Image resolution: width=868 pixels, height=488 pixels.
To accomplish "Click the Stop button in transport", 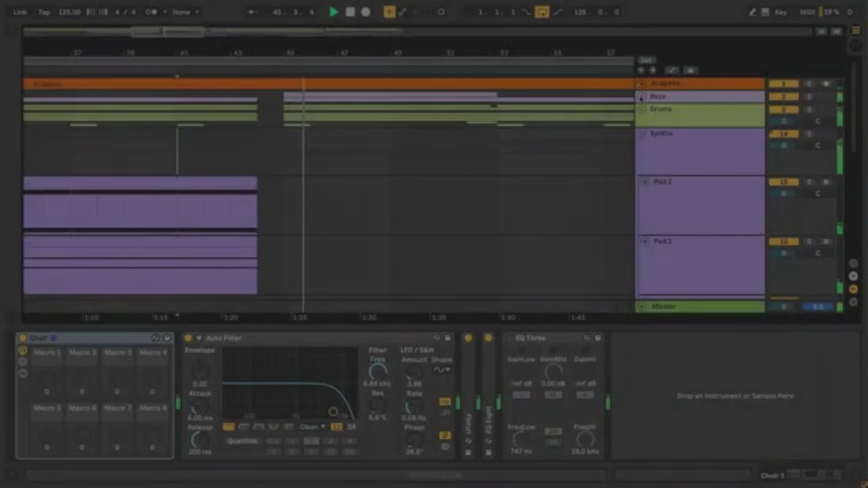I will (350, 12).
